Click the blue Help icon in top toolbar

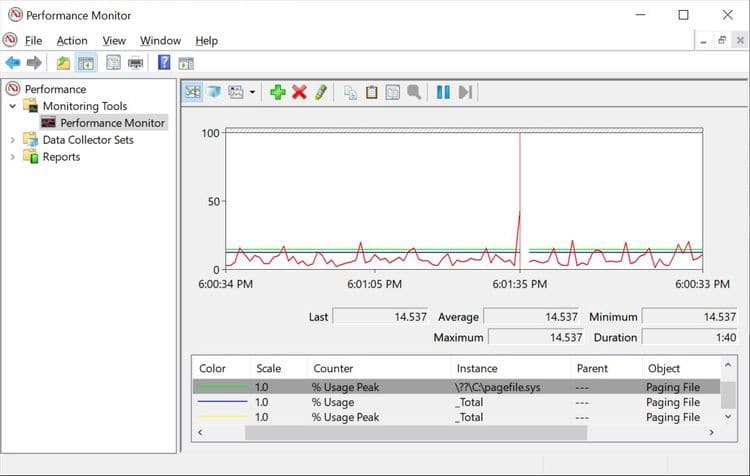(164, 63)
